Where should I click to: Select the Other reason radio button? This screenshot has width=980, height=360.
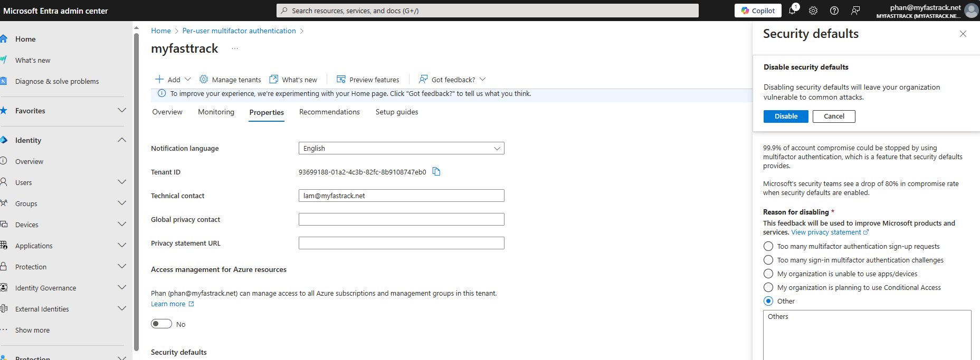coord(768,301)
